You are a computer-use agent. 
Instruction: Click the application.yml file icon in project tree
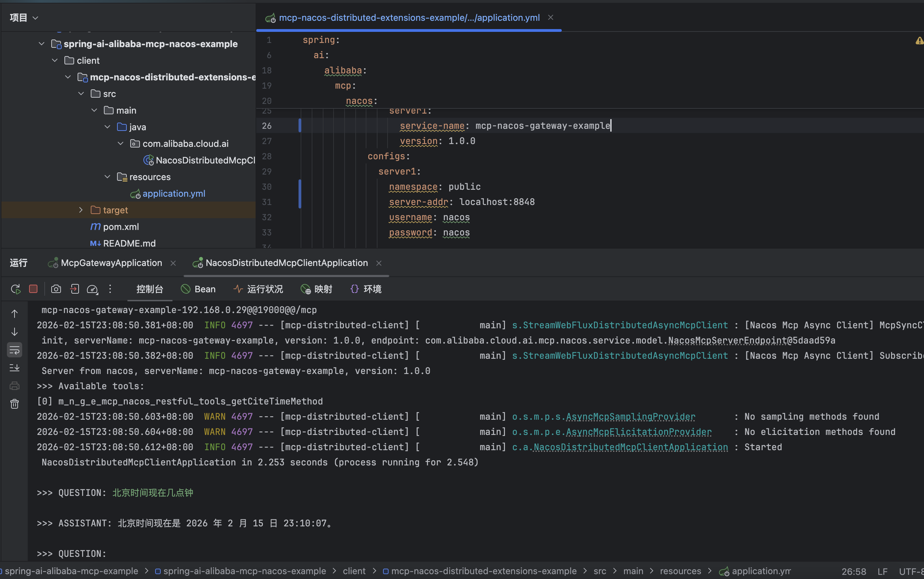pos(135,194)
